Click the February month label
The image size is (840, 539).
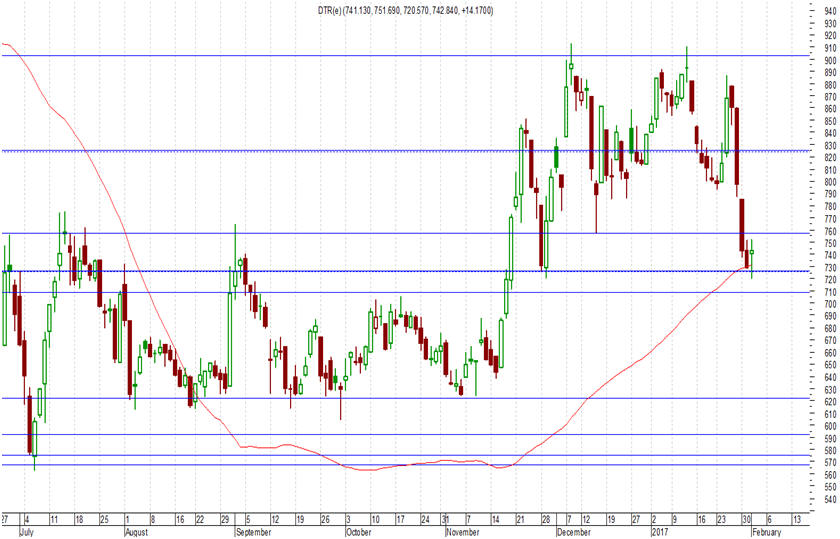[766, 532]
